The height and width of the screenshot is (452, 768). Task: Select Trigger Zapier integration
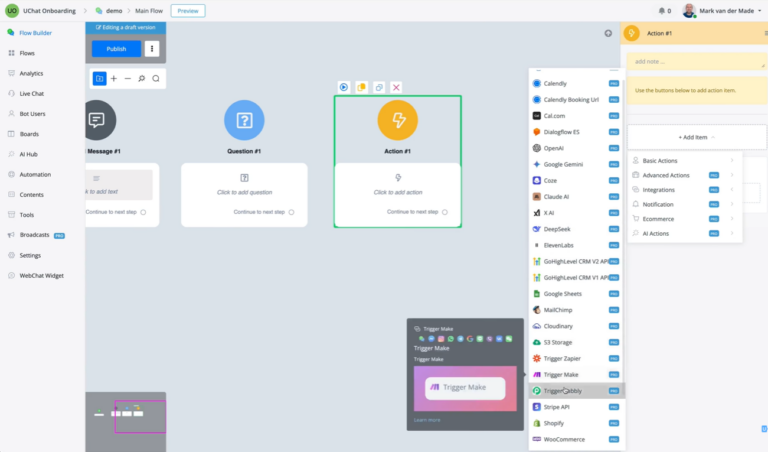[576, 358]
